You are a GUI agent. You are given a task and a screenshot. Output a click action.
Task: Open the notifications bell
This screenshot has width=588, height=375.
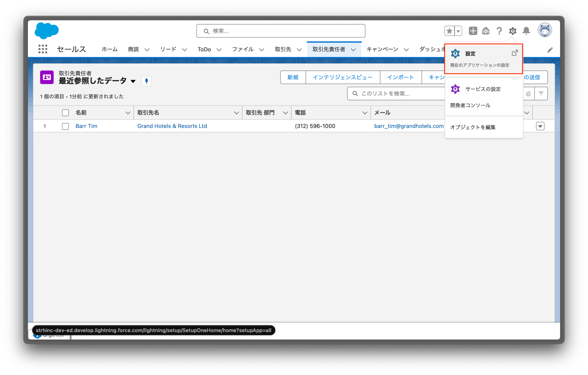tap(526, 31)
